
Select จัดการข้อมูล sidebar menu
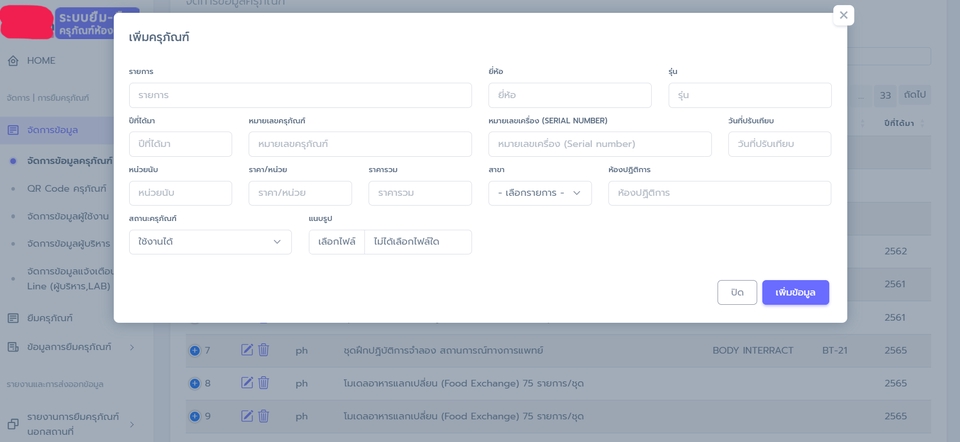point(53,130)
